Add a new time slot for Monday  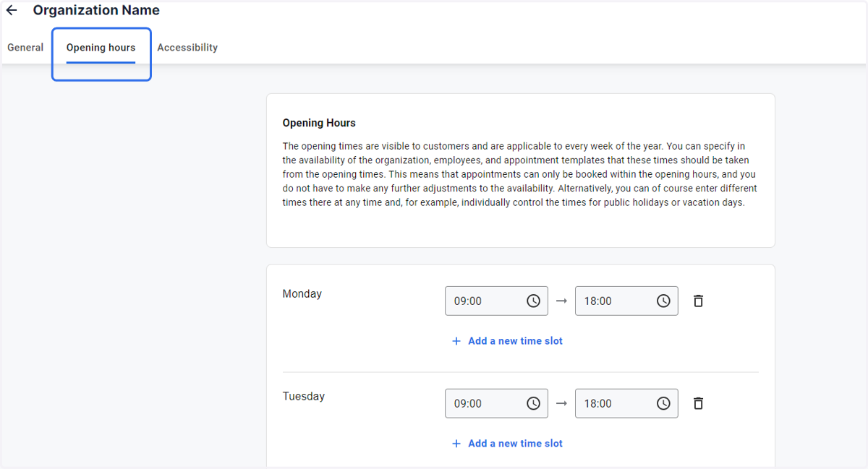click(x=507, y=341)
